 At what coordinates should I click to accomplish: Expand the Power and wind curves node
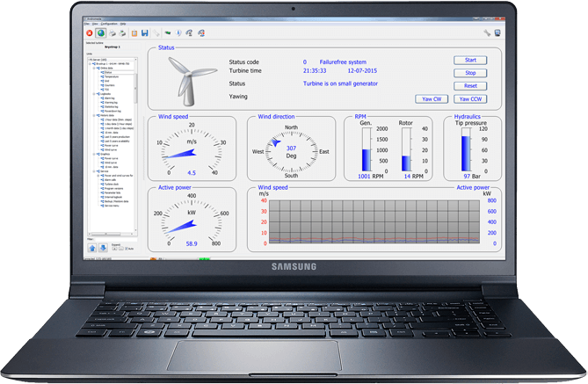coord(98,176)
